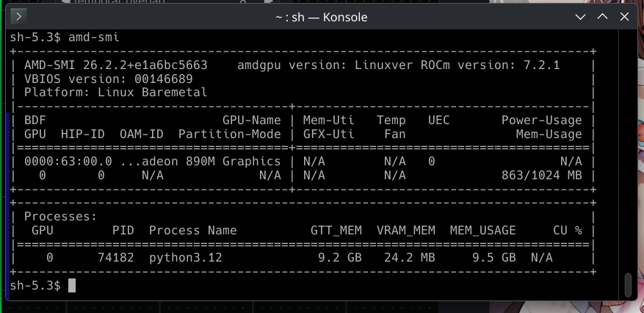644x313 pixels.
Task: Click the process PID 74182
Action: 116,258
